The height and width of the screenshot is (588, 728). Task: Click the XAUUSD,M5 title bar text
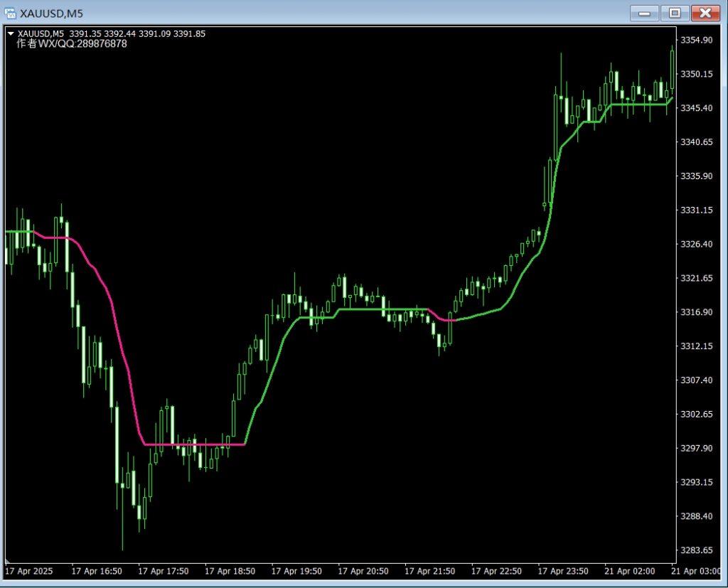[50, 13]
